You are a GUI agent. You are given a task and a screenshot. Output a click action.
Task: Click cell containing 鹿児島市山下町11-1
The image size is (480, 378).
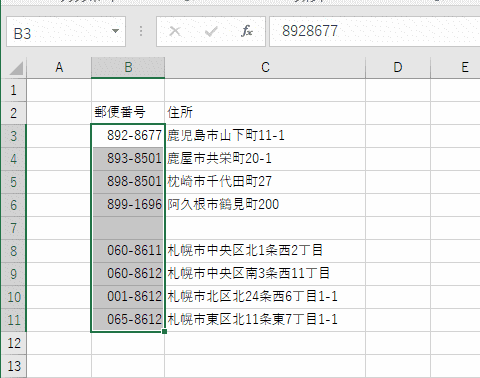click(x=265, y=136)
